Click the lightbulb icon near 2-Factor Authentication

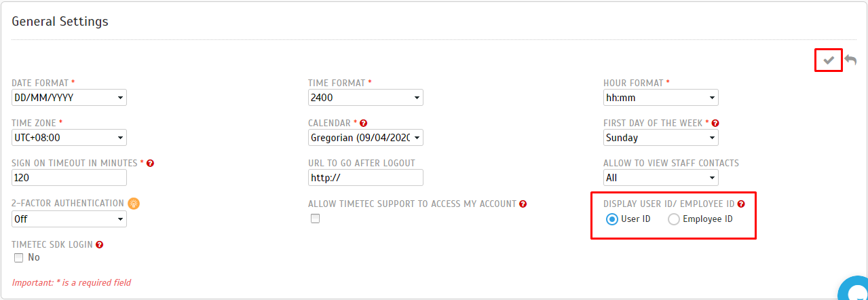pyautogui.click(x=134, y=203)
